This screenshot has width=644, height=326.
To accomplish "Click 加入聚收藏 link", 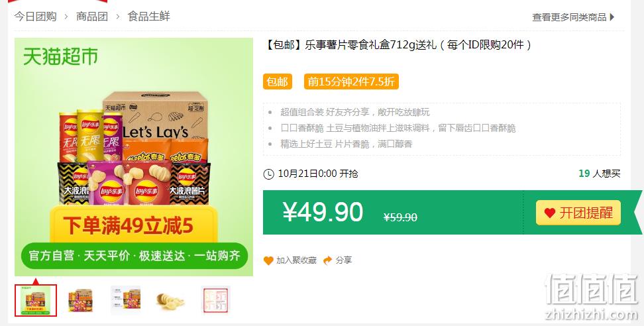I will click(296, 260).
